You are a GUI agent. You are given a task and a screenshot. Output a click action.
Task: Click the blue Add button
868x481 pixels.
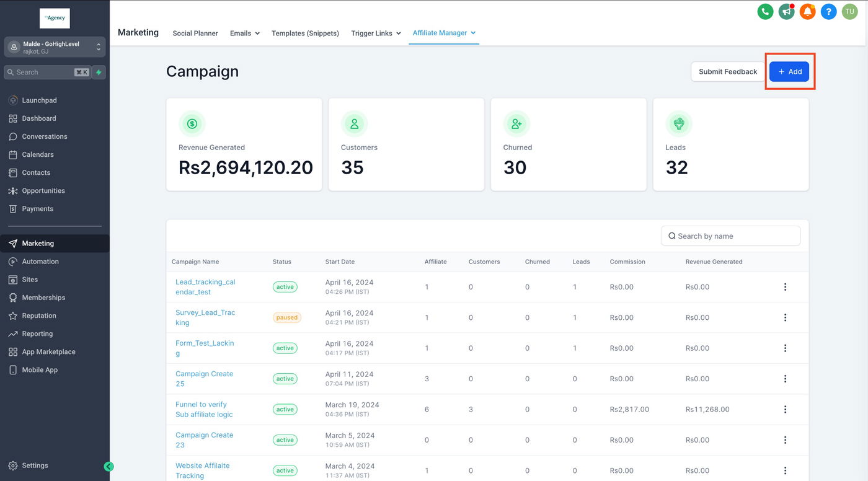[789, 72]
